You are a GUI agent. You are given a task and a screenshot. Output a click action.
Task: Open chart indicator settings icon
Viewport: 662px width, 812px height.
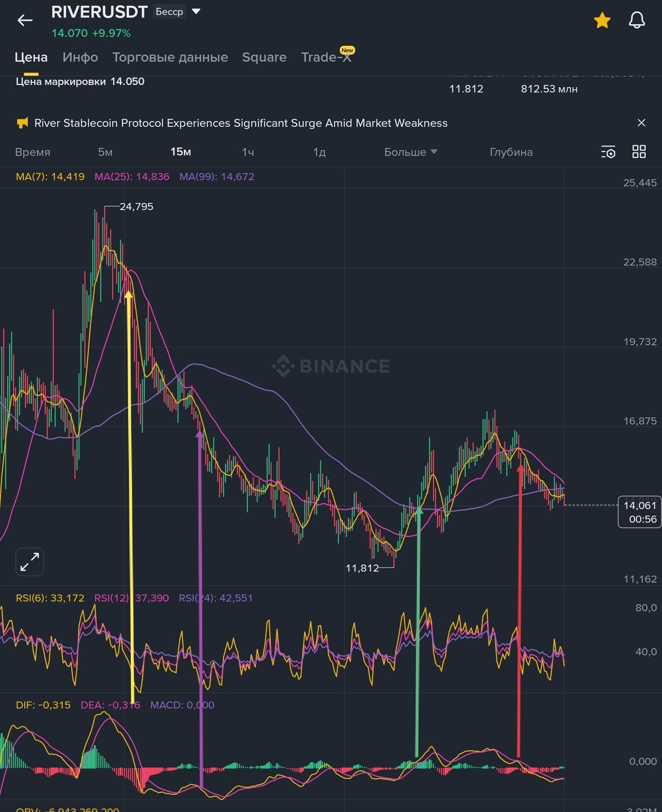(x=608, y=152)
